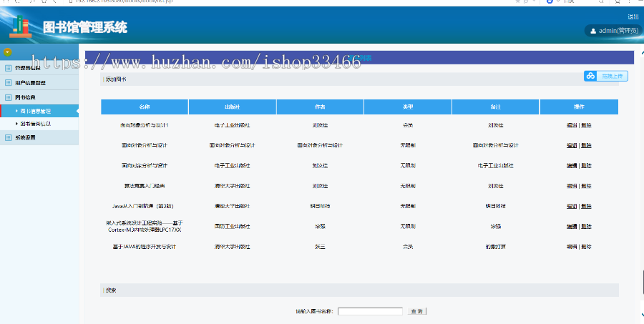This screenshot has width=644, height=324.
Task: Click the 备注 column header
Action: point(495,107)
